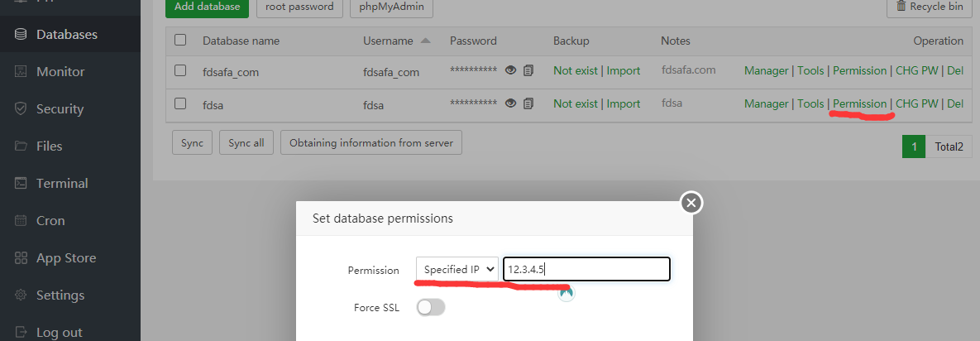Open Permission link for fdsa database
Image resolution: width=980 pixels, height=341 pixels.
(x=859, y=103)
